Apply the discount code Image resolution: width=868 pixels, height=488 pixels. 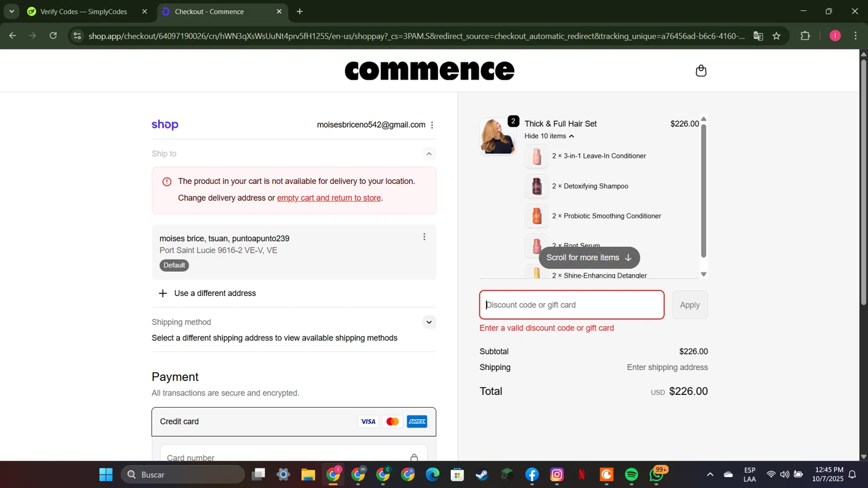pyautogui.click(x=690, y=305)
